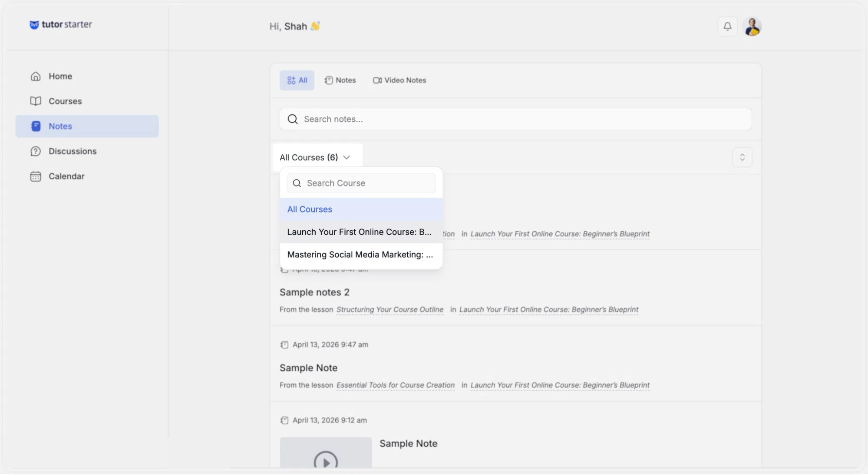Image resolution: width=868 pixels, height=475 pixels.
Task: Switch to the Video Notes tab
Action: 399,80
